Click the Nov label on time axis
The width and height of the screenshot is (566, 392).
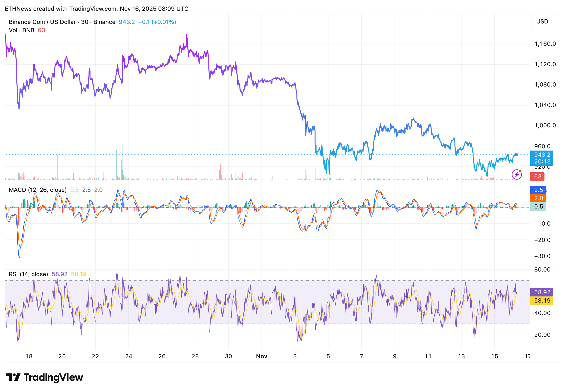click(261, 356)
